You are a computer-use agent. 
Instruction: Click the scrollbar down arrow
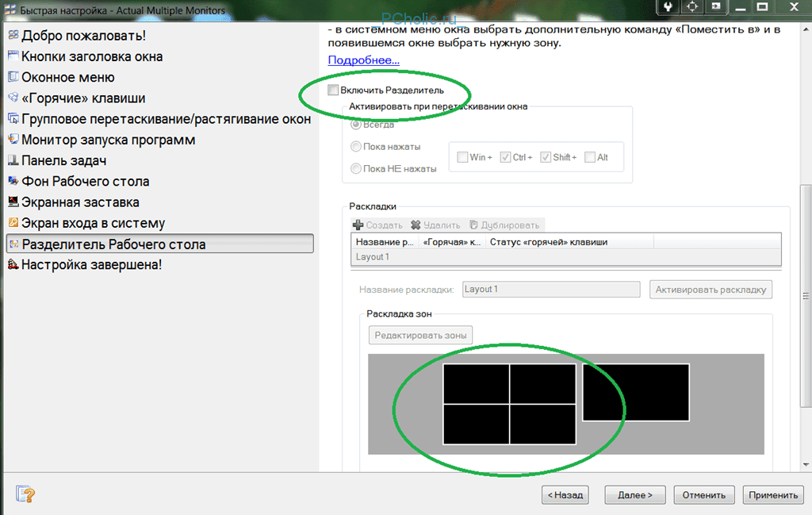click(806, 465)
